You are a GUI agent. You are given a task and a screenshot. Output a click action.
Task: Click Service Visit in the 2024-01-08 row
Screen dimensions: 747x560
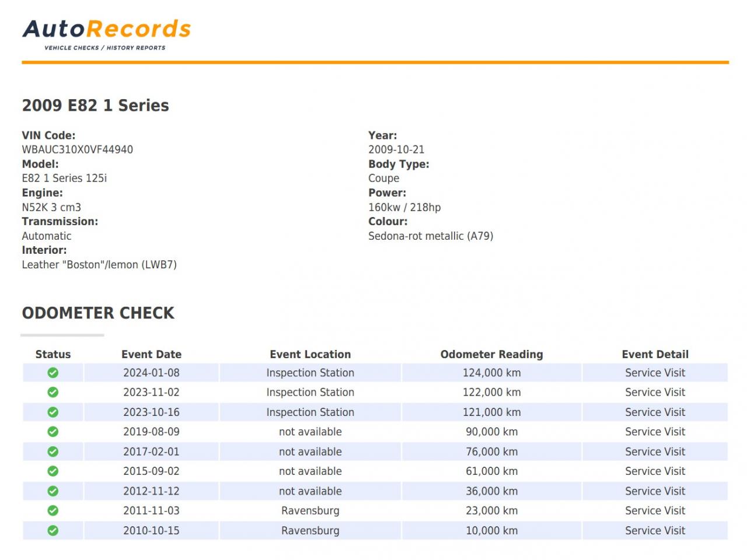coord(655,373)
